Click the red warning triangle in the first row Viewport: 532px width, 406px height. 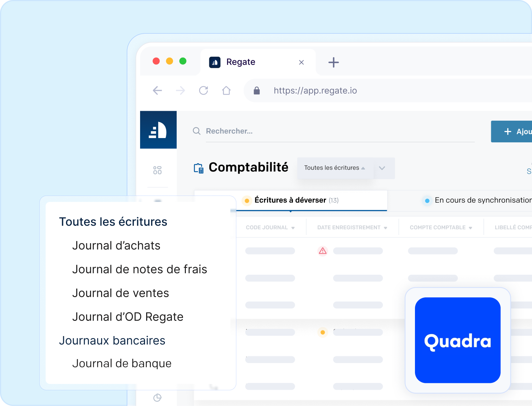[x=323, y=251]
